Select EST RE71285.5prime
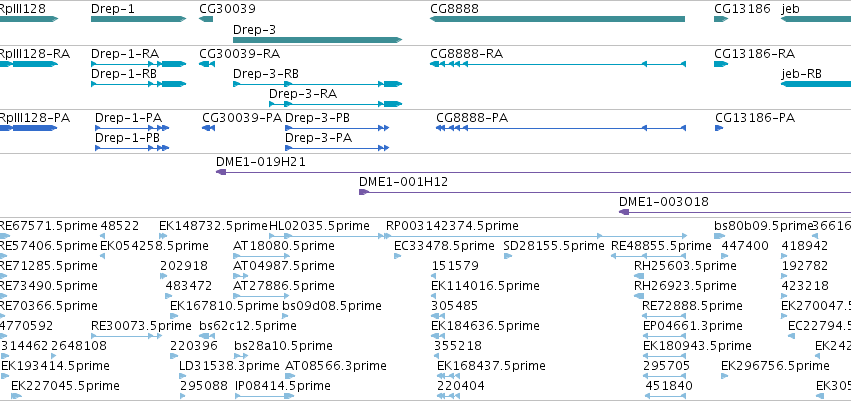The width and height of the screenshot is (851, 401). pyautogui.click(x=49, y=266)
